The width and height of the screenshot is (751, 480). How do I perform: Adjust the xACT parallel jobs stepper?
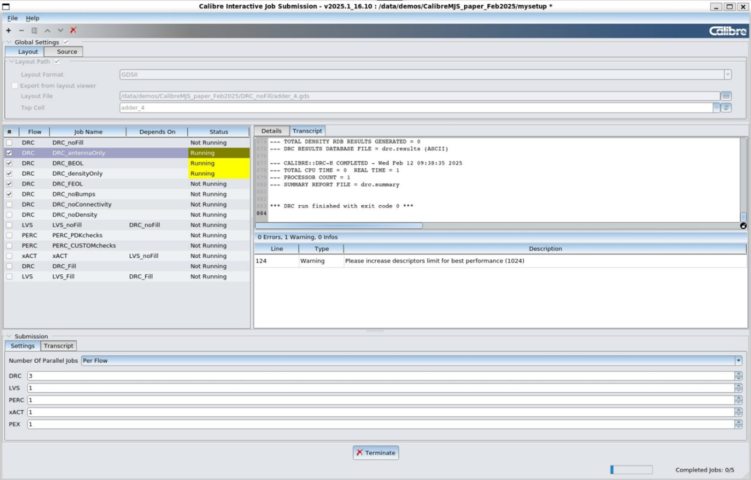[739, 412]
